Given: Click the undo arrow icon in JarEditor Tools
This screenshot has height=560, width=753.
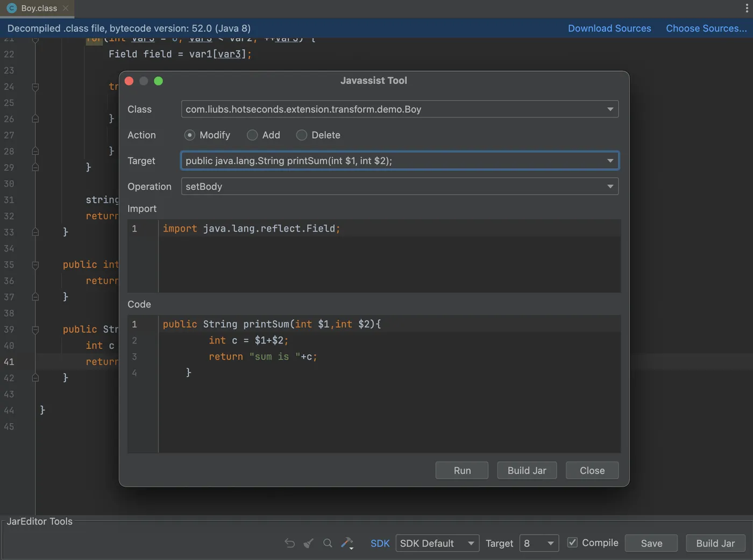Looking at the screenshot, I should 289,543.
